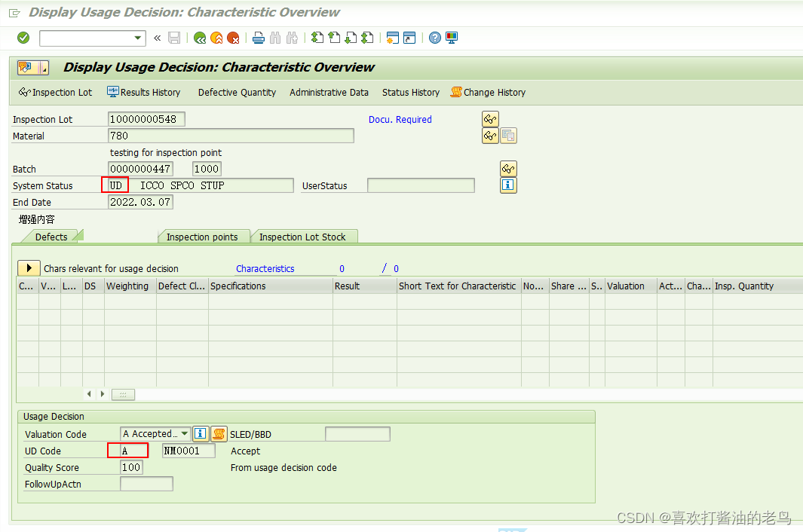803x532 pixels.
Task: Click the code group field NM0001
Action: 188,451
